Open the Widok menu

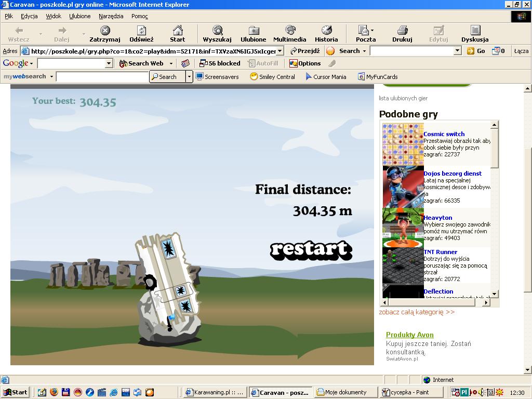tap(54, 16)
